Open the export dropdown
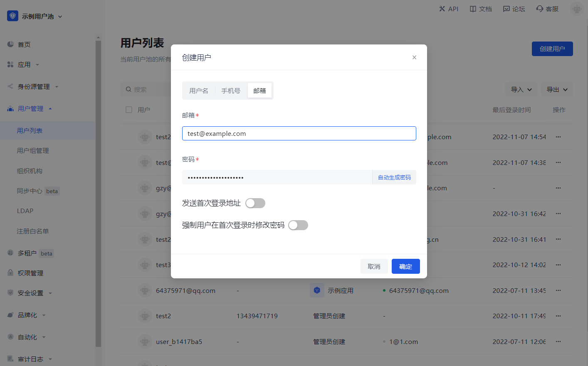588x366 pixels. pos(557,89)
